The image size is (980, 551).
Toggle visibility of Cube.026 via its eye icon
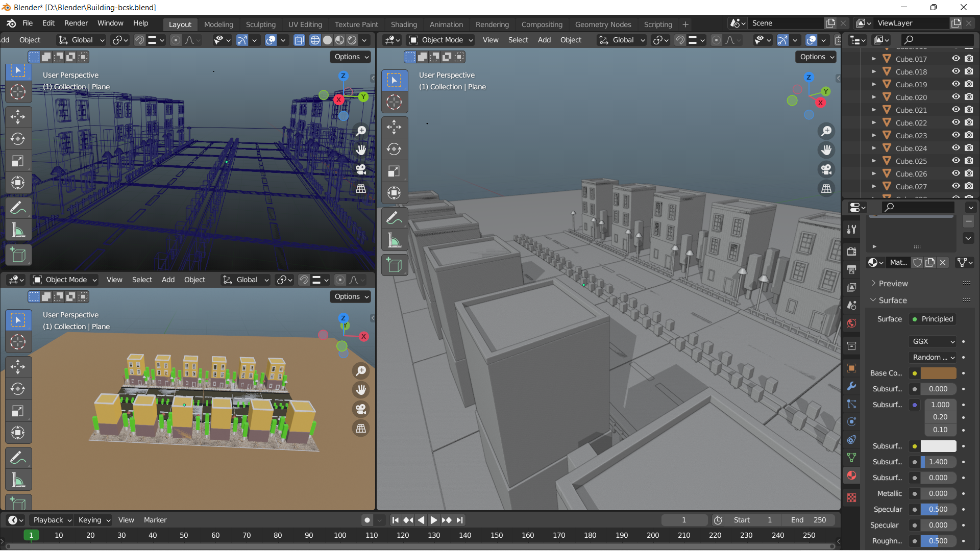tap(955, 173)
